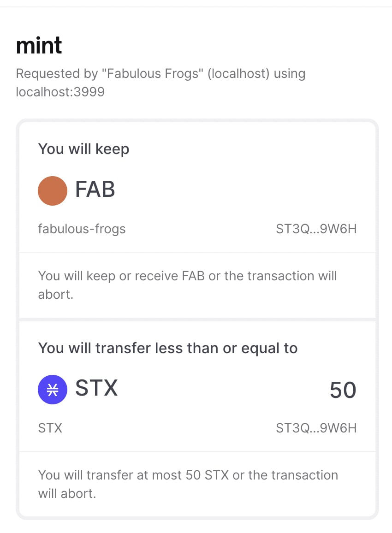The width and height of the screenshot is (392, 533).
Task: Select the large STX token name
Action: pos(96,388)
